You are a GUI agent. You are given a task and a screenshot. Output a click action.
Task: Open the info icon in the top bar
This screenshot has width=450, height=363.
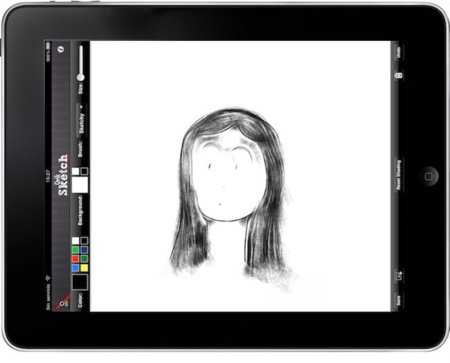60,49
